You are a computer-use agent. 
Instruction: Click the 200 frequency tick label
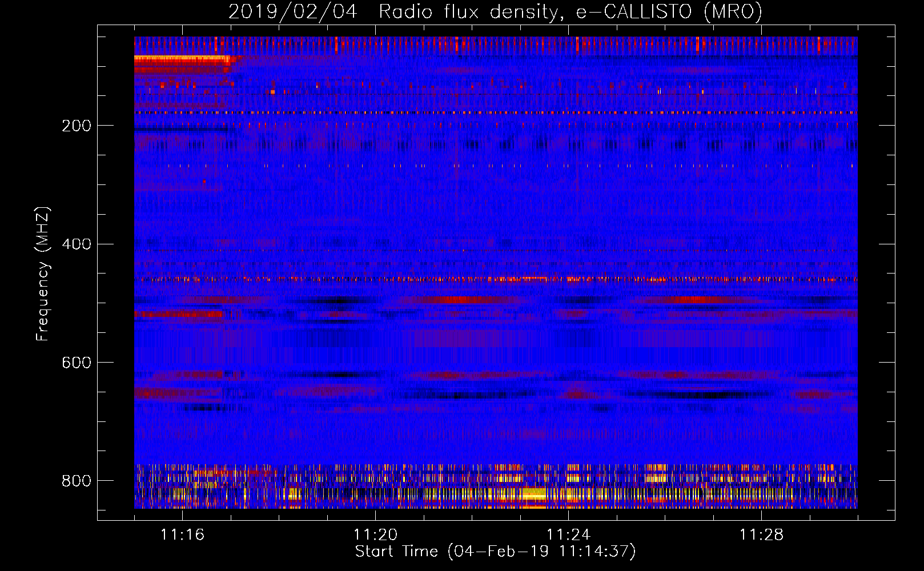tap(77, 126)
